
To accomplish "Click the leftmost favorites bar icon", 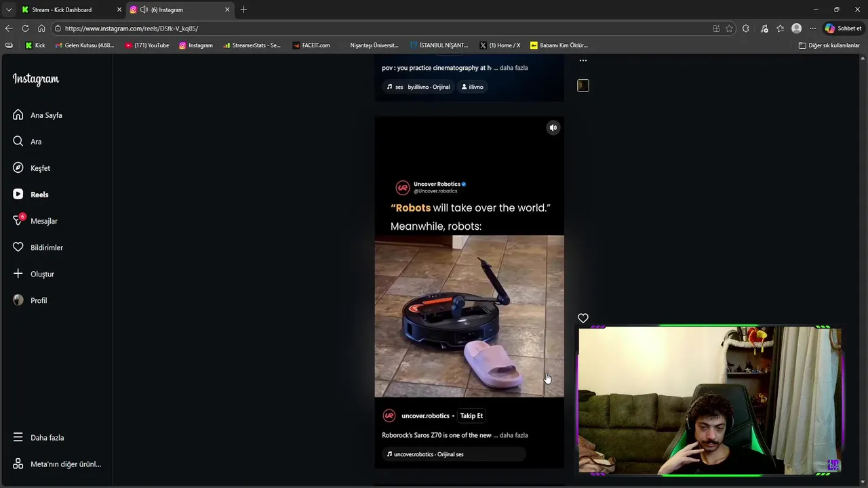I will (x=9, y=45).
